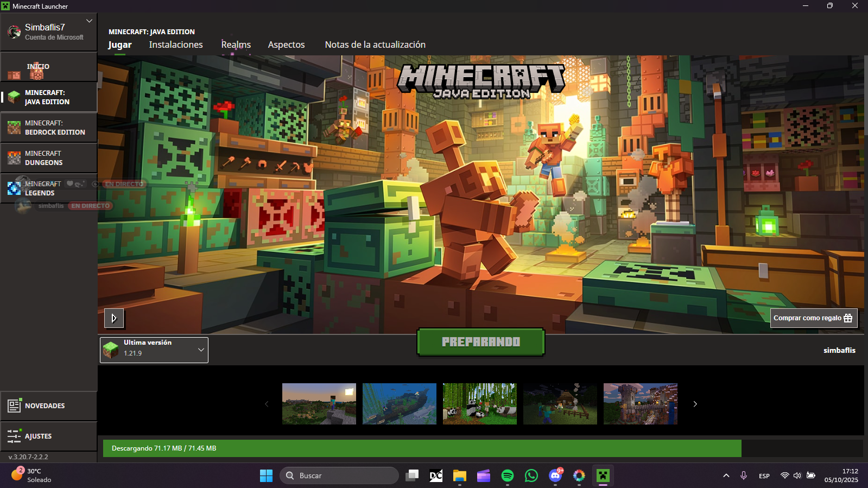Screen dimensions: 868x488
Task: Open the sunset landscape screenshot thumbnail
Action: (x=319, y=404)
